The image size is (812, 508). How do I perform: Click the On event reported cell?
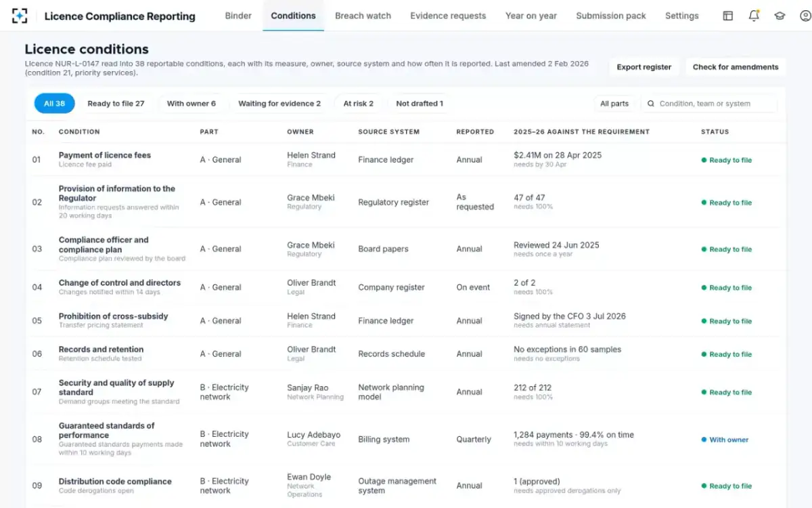click(473, 287)
